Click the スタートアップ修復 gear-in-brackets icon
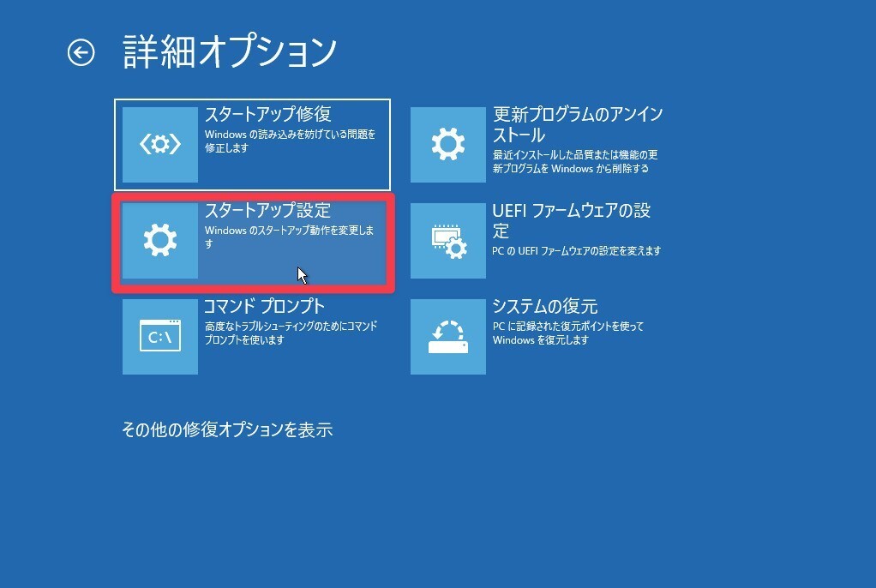The height and width of the screenshot is (588, 876). pos(159,145)
